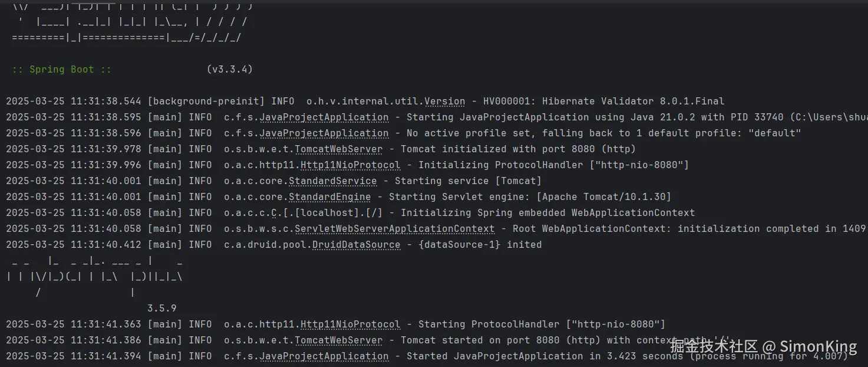Viewport: 868px width, 367px height.
Task: Click the MyBatis-Plus ASCII art banner
Action: click(x=94, y=276)
